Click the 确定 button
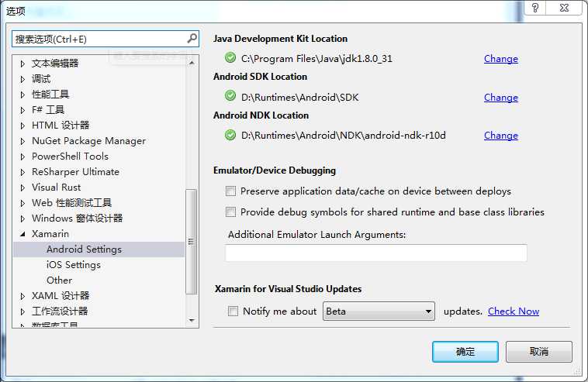Image resolution: width=588 pixels, height=382 pixels. tap(465, 352)
